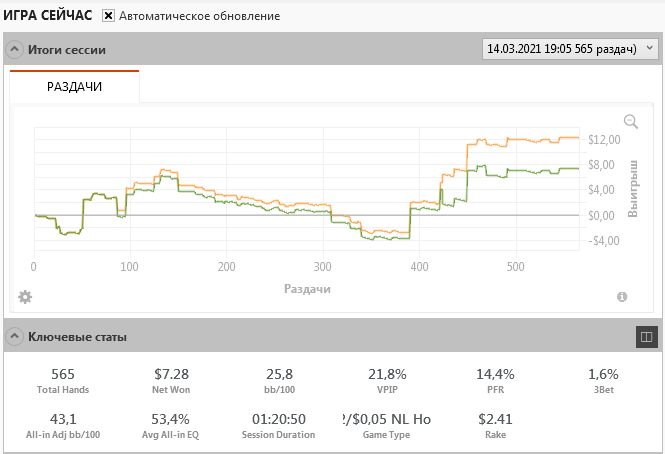Open graph settings gear icon

25,297
